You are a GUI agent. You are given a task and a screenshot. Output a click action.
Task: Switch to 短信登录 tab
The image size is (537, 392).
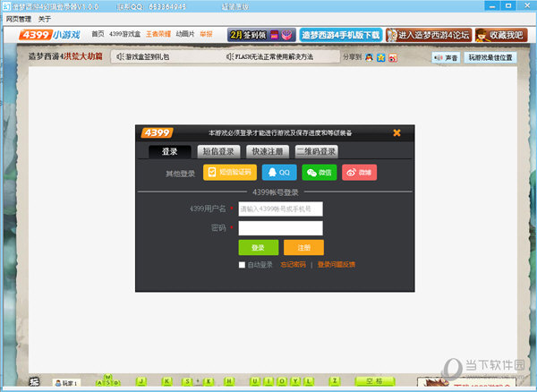pos(218,151)
